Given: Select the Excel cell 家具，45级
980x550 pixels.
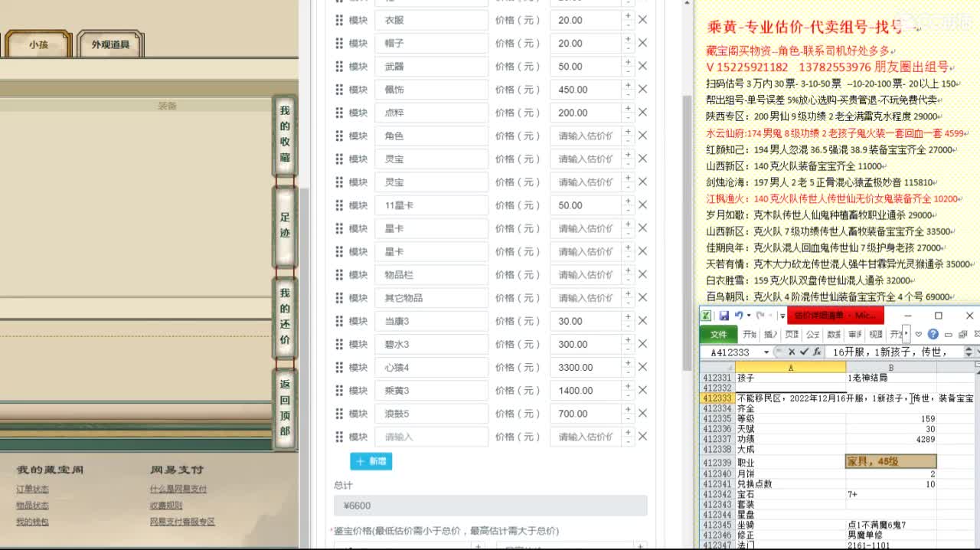Looking at the screenshot, I should coord(891,462).
